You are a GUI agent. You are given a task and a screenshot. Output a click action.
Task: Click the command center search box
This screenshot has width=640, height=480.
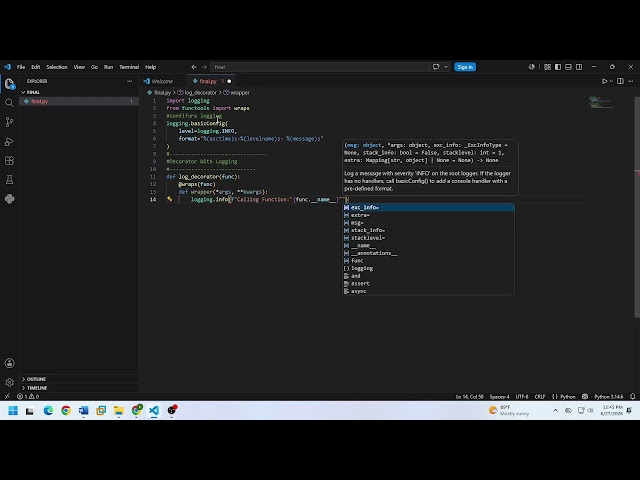coord(319,67)
